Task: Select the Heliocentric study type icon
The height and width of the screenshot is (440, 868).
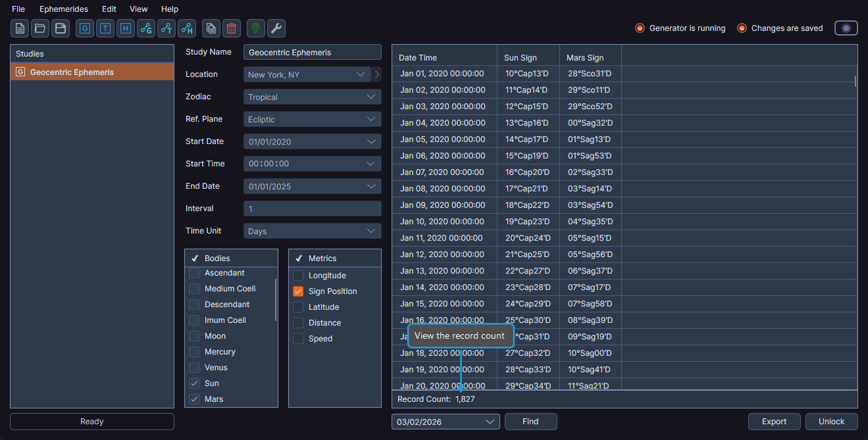Action: click(x=125, y=28)
